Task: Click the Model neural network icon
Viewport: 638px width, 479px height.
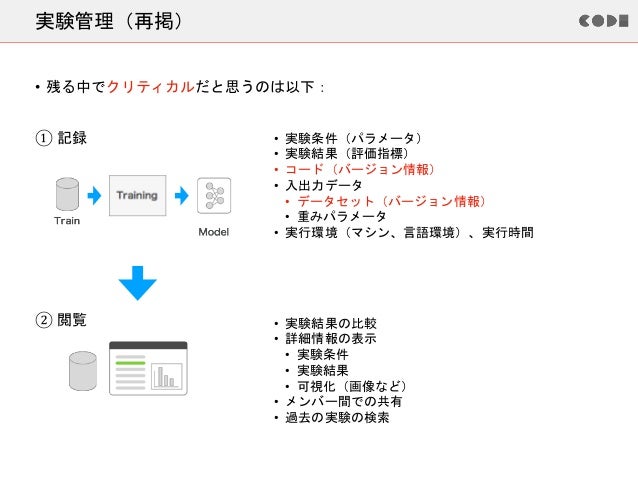Action: coord(214,196)
